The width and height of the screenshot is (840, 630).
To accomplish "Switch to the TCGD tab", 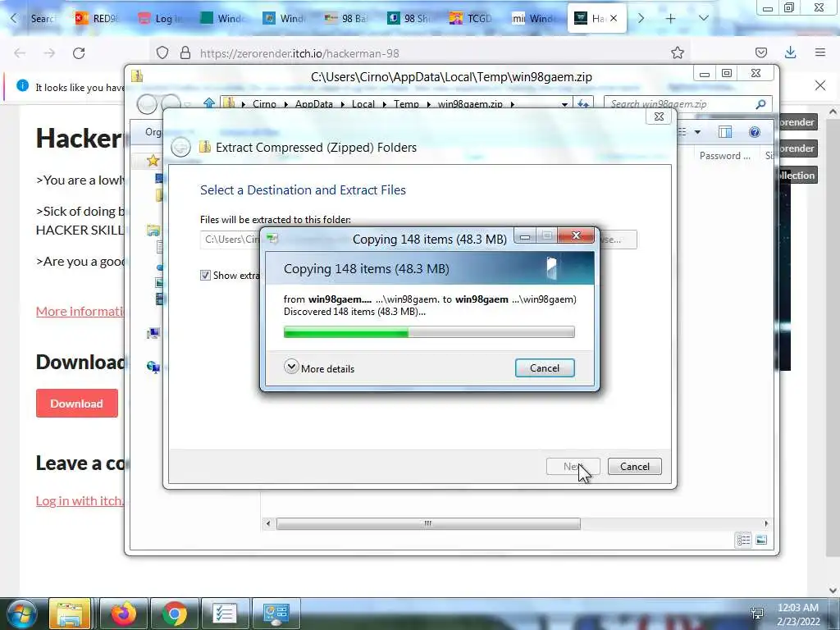I will [471, 18].
